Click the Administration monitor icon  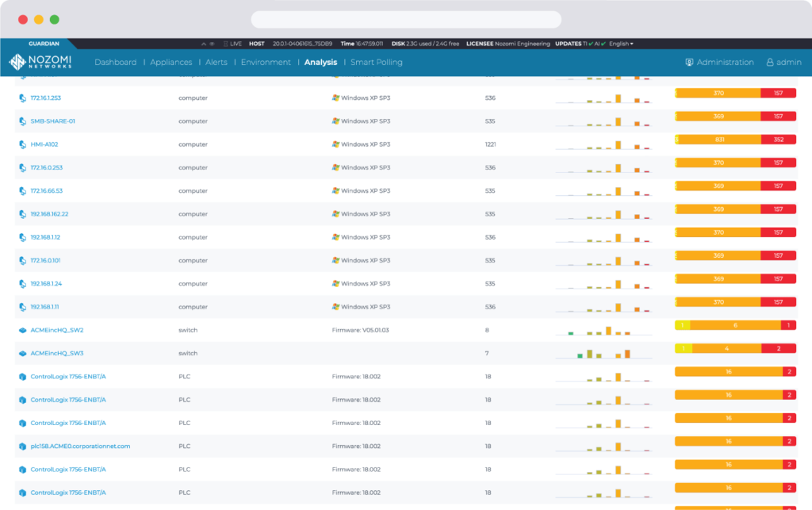[689, 63]
